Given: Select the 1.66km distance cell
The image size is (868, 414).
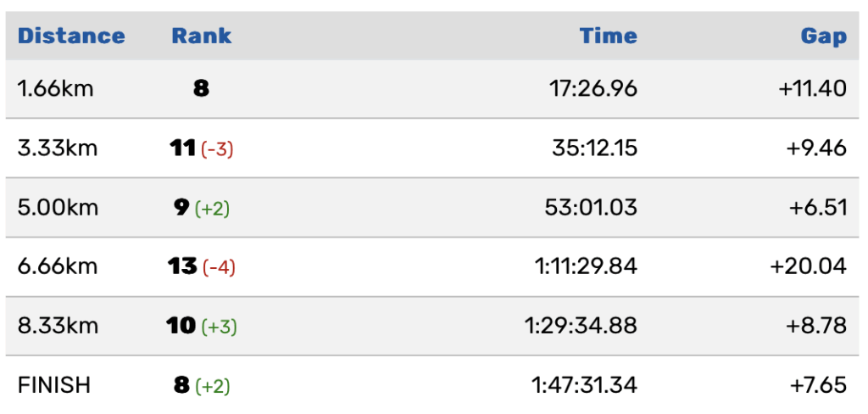Looking at the screenshot, I should [56, 89].
